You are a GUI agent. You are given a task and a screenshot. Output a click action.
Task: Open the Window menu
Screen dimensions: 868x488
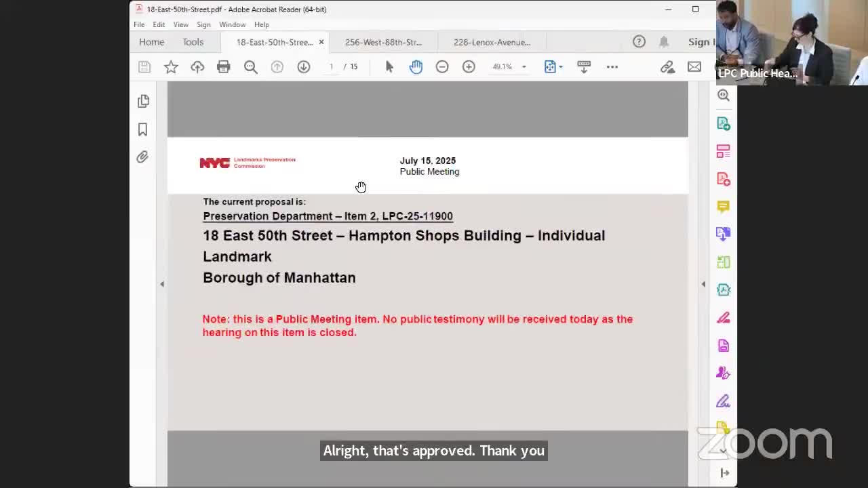pyautogui.click(x=232, y=24)
